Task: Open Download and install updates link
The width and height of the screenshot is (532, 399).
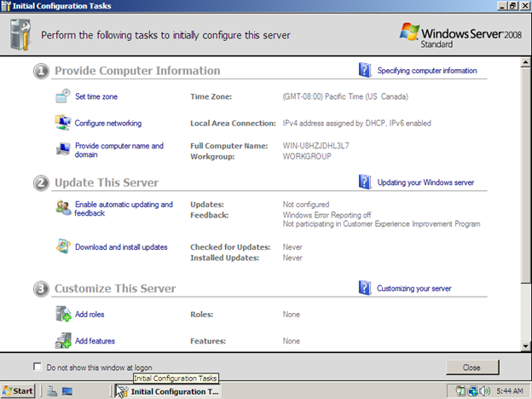Action: tap(121, 246)
